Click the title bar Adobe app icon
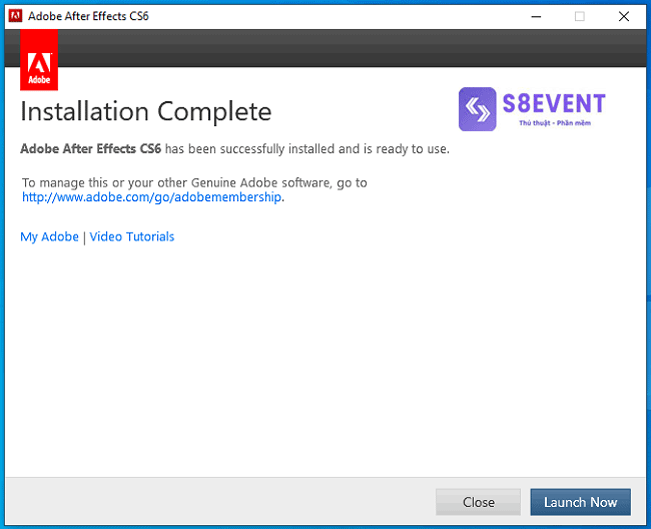The width and height of the screenshot is (651, 529). pyautogui.click(x=15, y=16)
